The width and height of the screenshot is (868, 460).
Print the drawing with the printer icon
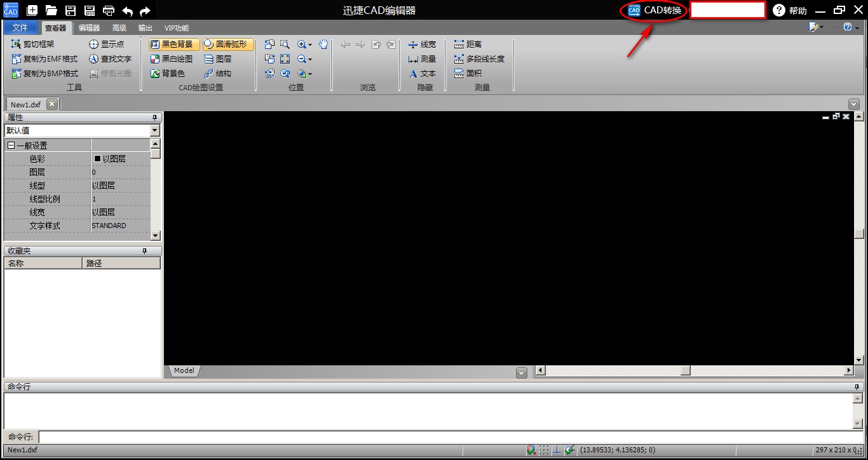point(109,10)
